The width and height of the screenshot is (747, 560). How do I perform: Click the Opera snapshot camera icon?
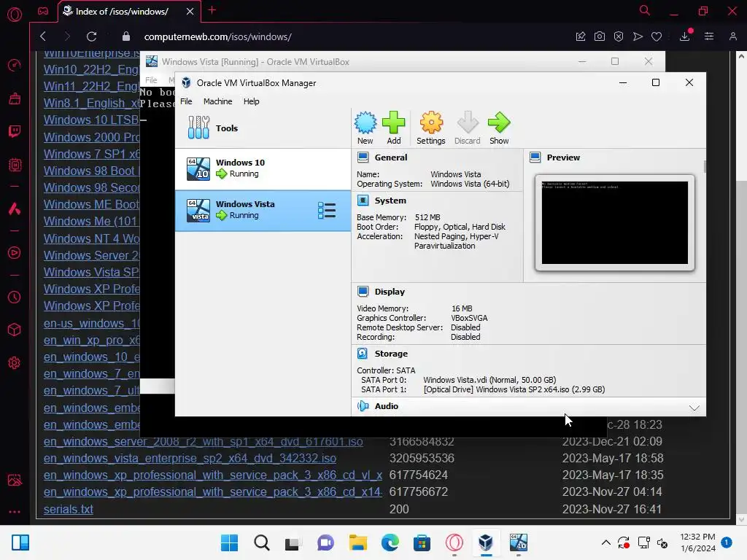600,36
